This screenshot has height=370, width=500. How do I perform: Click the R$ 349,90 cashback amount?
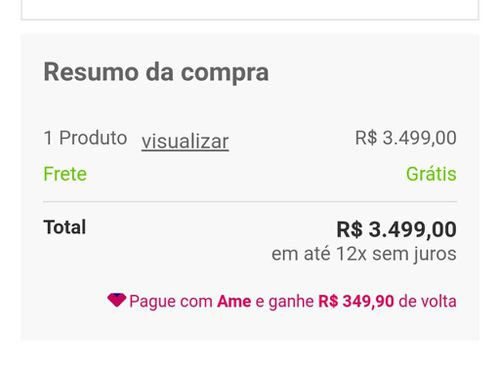pyautogui.click(x=356, y=301)
